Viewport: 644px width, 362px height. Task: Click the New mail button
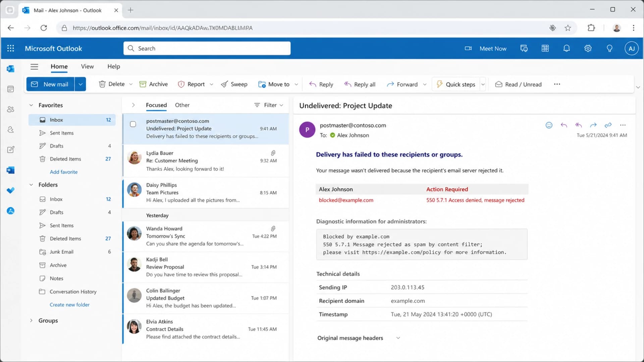tap(51, 84)
